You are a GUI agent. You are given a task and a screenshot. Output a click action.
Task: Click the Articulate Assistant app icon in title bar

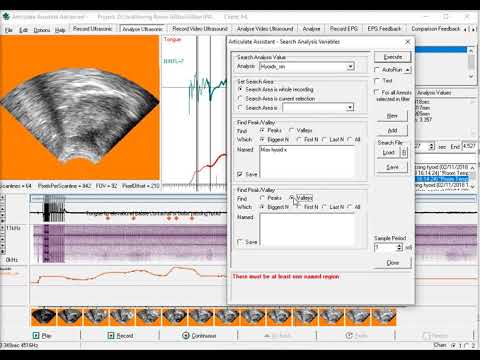coord(6,16)
